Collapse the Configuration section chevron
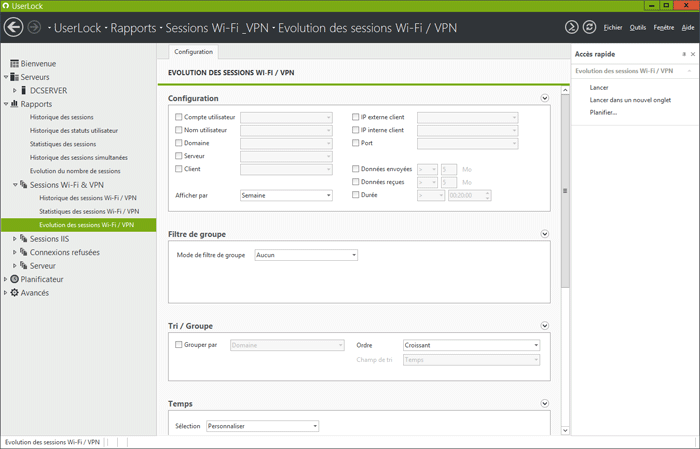Screen dimensions: 700x449 click(x=545, y=98)
